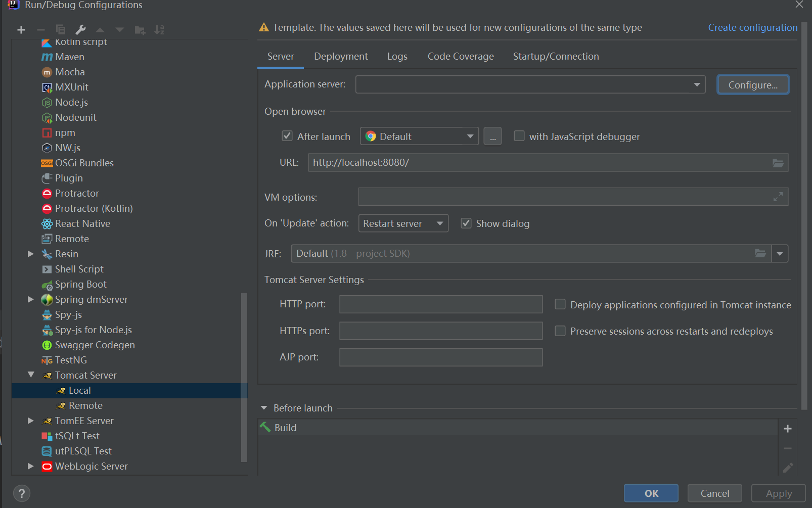Image resolution: width=812 pixels, height=508 pixels.
Task: Select the Build task in Before launch
Action: (517, 428)
